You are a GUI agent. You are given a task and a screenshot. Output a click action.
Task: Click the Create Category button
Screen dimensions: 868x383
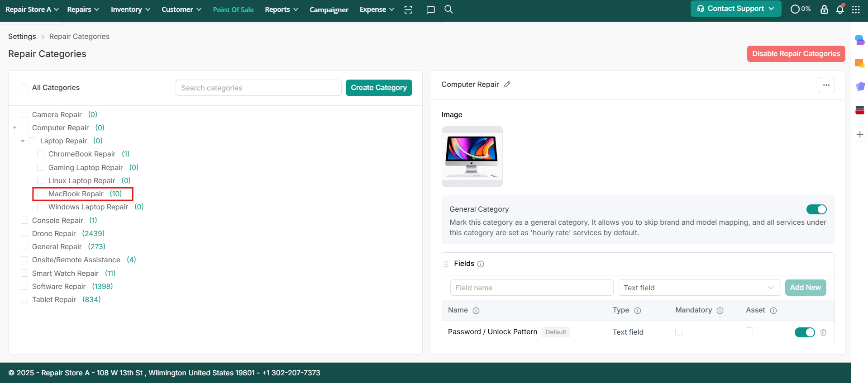(379, 88)
